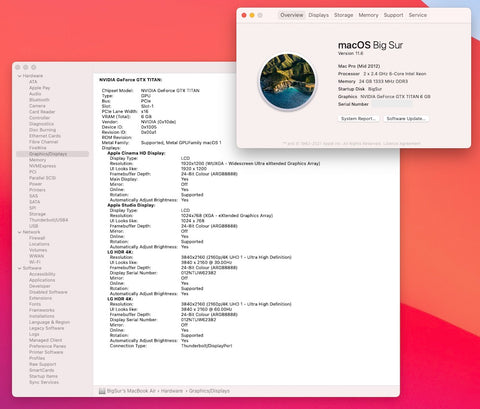Viewport: 480px width, 409px height.
Task: Select Apple Pay in the sidebar
Action: point(39,88)
